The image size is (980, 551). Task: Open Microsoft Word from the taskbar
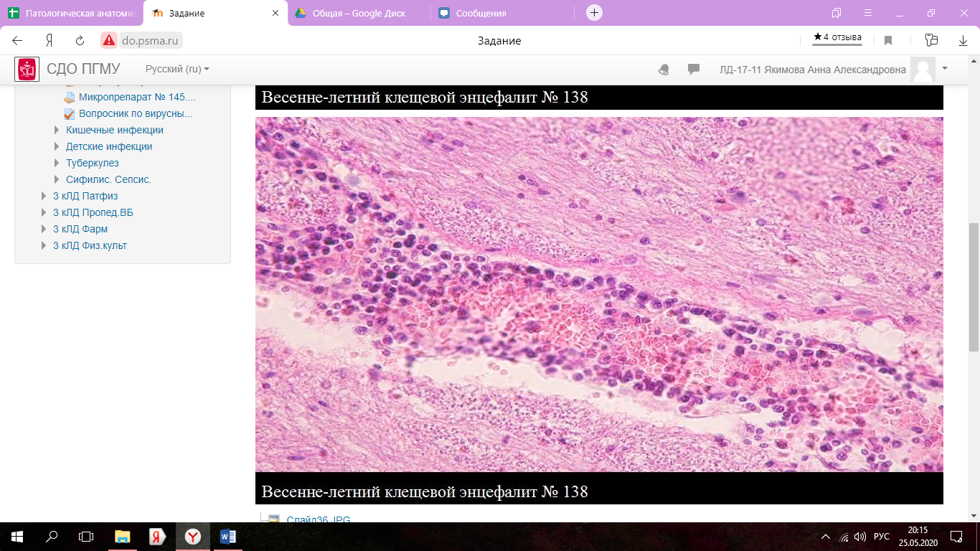point(227,536)
